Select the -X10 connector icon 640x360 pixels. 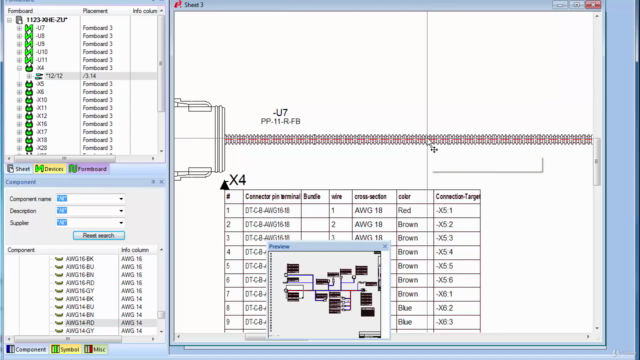pos(29,100)
